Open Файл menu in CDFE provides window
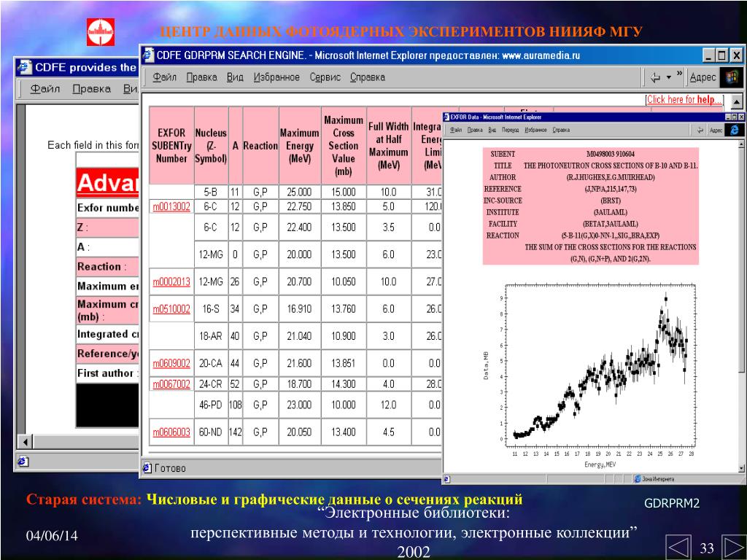 point(44,89)
